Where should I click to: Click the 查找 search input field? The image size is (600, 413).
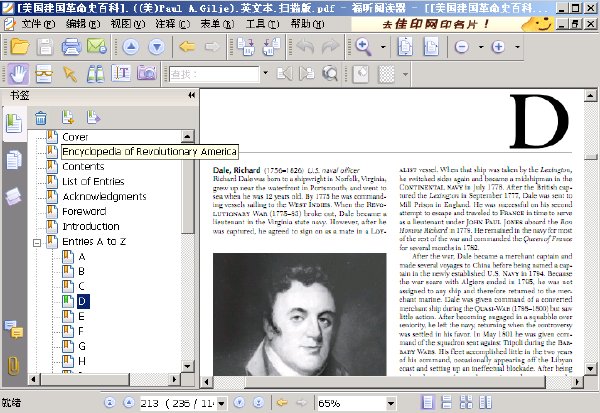(x=214, y=73)
